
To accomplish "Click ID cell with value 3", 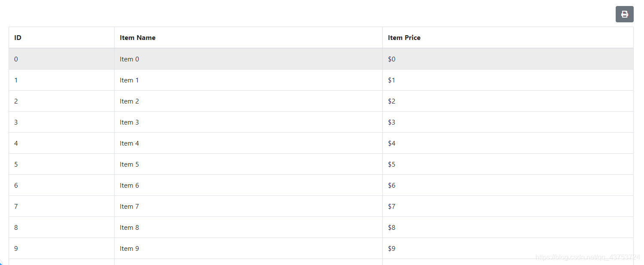I will point(62,122).
